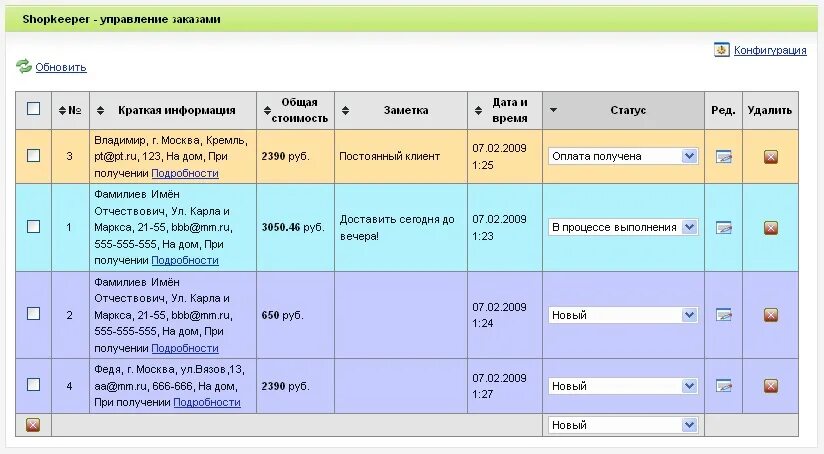Edit order 1 via its edit icon
This screenshot has width=824, height=454.
(724, 228)
